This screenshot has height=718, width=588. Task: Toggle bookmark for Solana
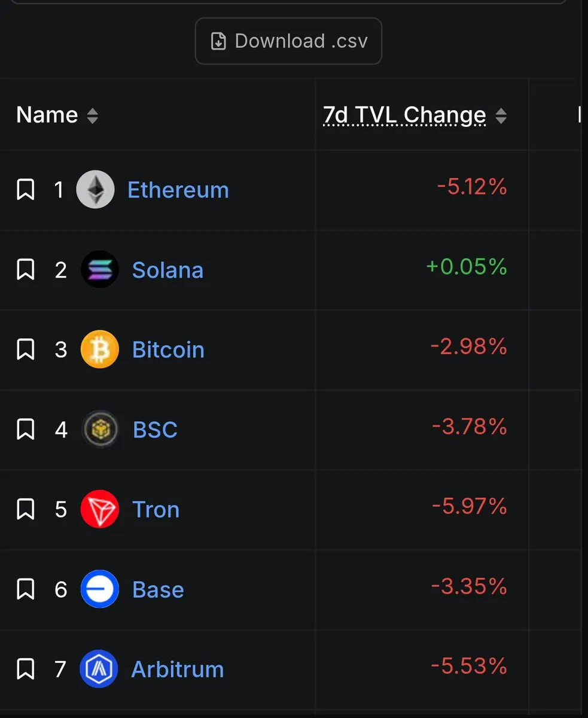pos(25,269)
